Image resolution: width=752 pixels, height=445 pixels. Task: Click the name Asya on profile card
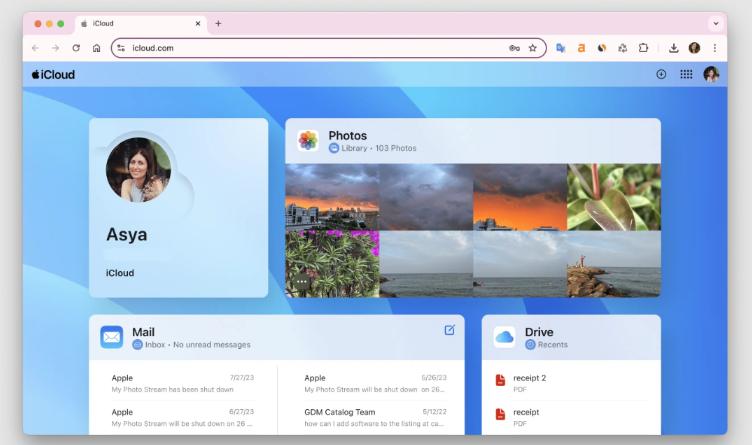tap(127, 234)
